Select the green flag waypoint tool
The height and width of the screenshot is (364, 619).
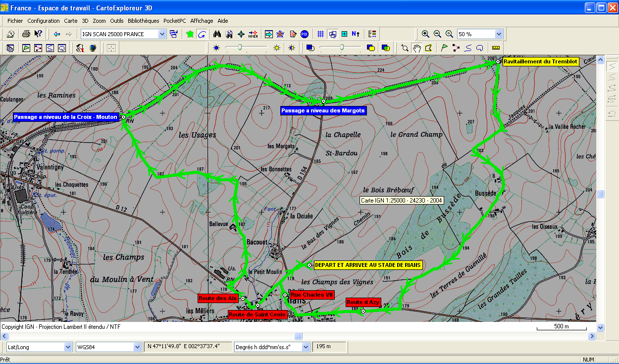(444, 48)
